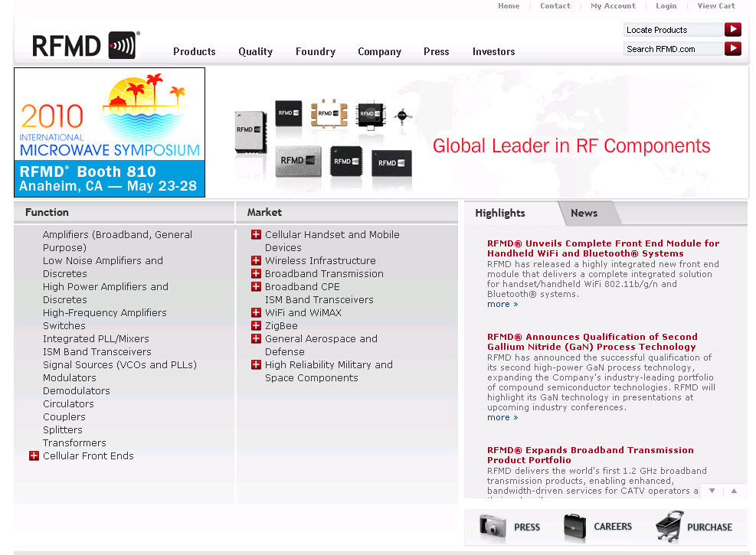Viewport: 756px width, 555px height.
Task: Open the My Account link
Action: tap(613, 6)
